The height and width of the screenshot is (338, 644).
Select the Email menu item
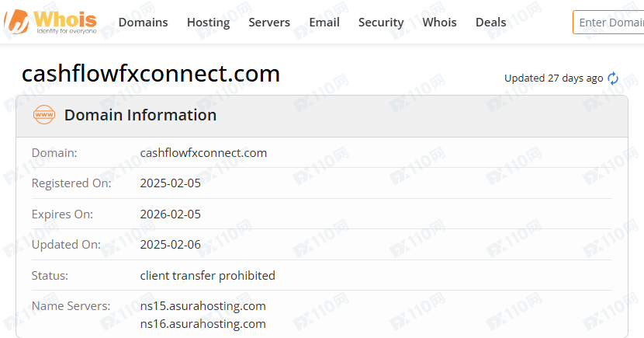(x=324, y=23)
